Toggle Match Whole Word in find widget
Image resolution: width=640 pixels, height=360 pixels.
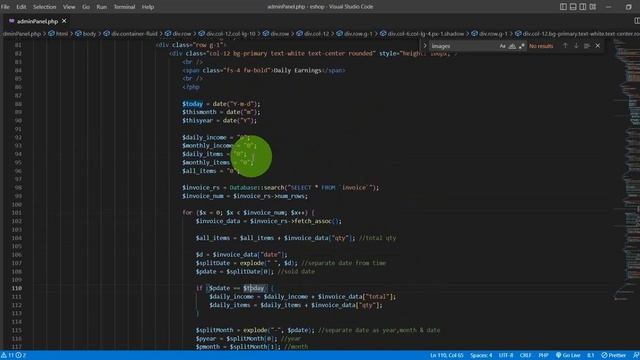point(512,46)
